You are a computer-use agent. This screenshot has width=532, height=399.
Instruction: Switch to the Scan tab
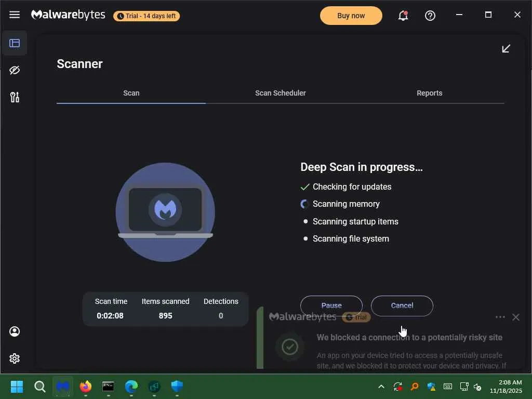coord(131,93)
